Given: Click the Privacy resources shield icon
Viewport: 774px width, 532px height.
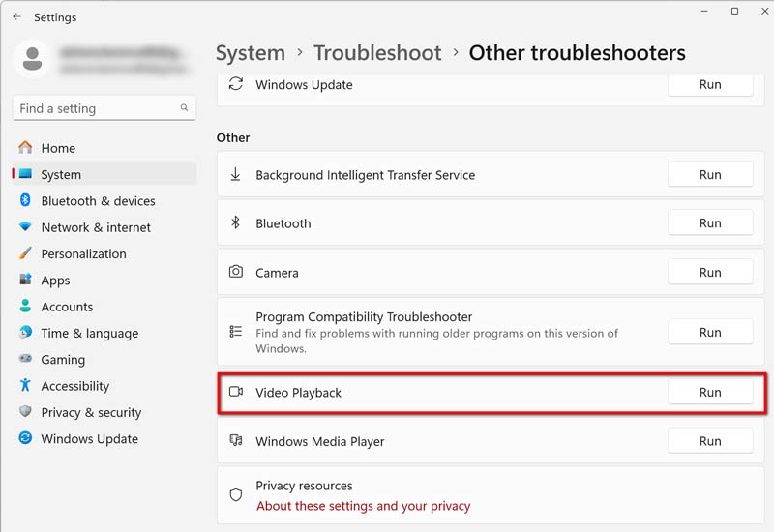Looking at the screenshot, I should (x=236, y=494).
